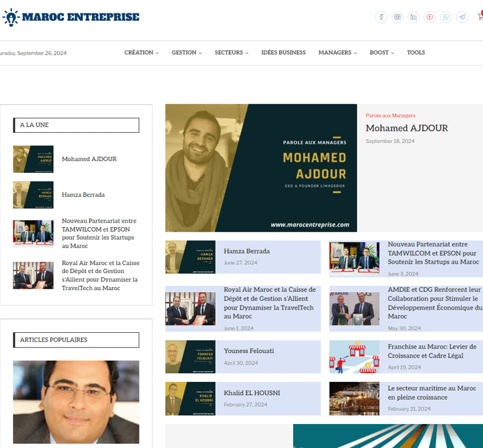This screenshot has width=483, height=448.
Task: Click TAMWILCOM signing thumbnail in A La Une
Action: [33, 233]
